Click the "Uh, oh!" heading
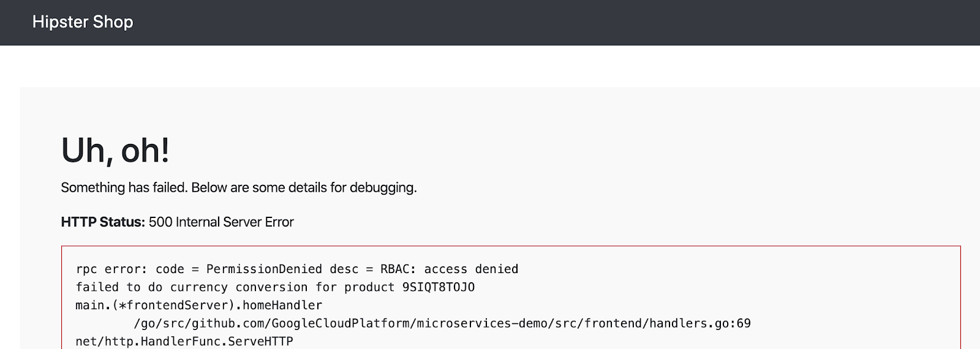Viewport: 980px width, 349px height. (115, 150)
